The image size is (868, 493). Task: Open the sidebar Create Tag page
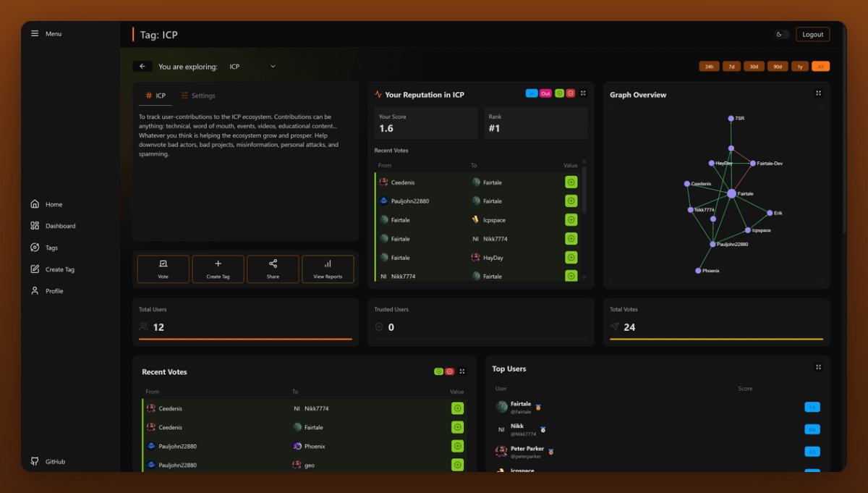[52, 269]
